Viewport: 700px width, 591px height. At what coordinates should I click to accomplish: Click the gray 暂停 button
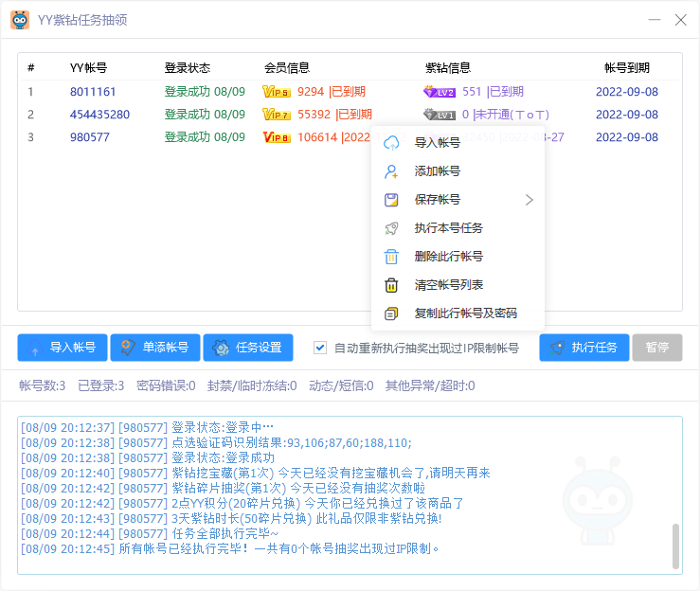pos(657,348)
